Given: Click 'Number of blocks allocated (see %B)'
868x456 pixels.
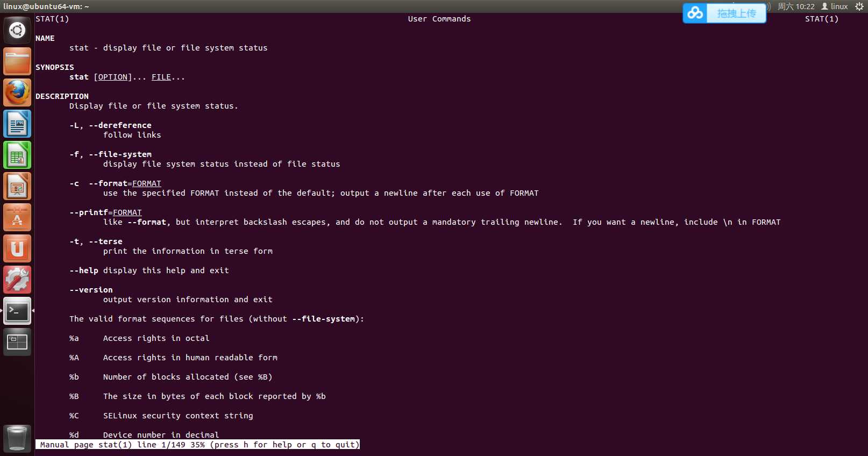Looking at the screenshot, I should (x=188, y=377).
